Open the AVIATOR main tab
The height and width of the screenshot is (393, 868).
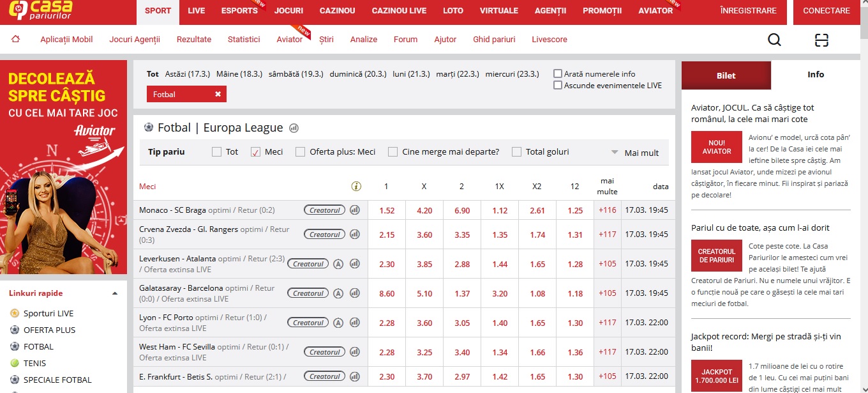click(x=655, y=11)
